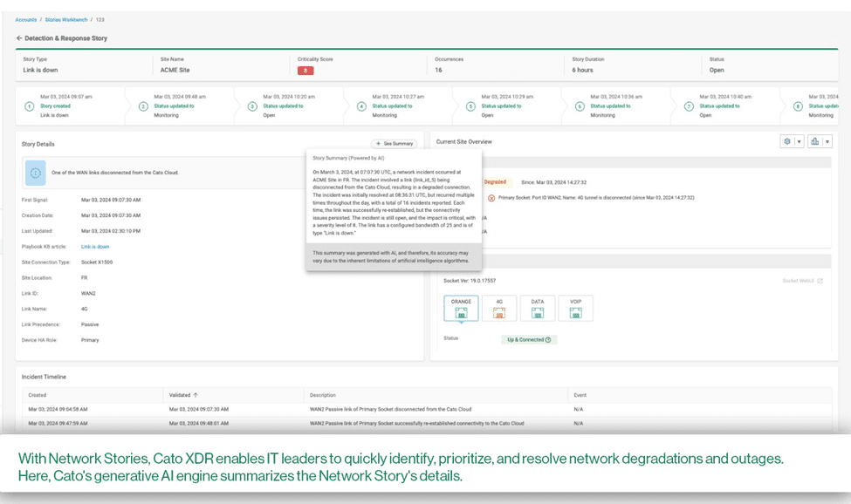Select the ORANGE port tab
This screenshot has height=504, width=851.
(461, 309)
